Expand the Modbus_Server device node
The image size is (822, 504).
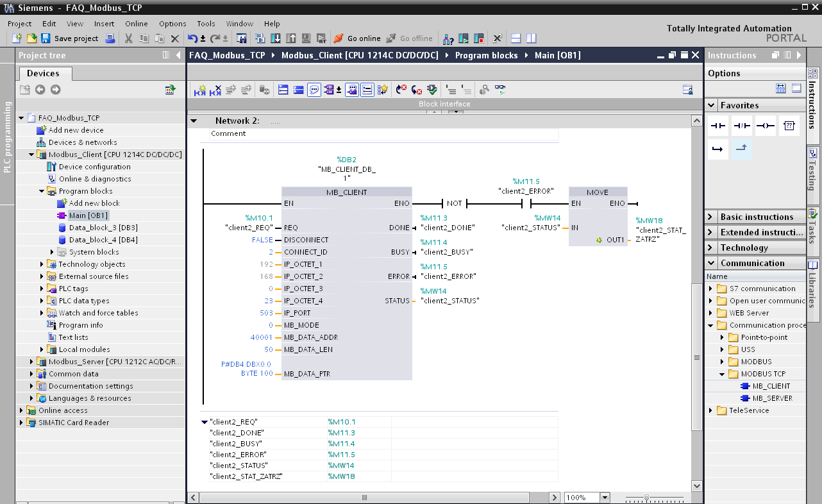pos(32,362)
